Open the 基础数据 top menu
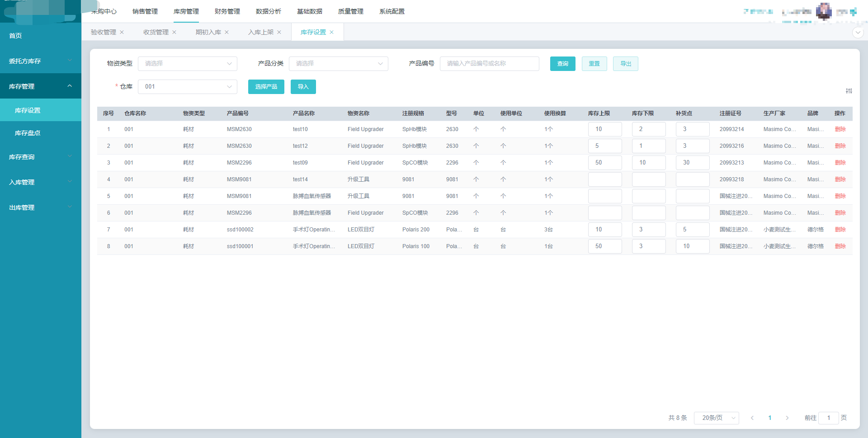Screen dimensions: 868x438 click(x=310, y=11)
